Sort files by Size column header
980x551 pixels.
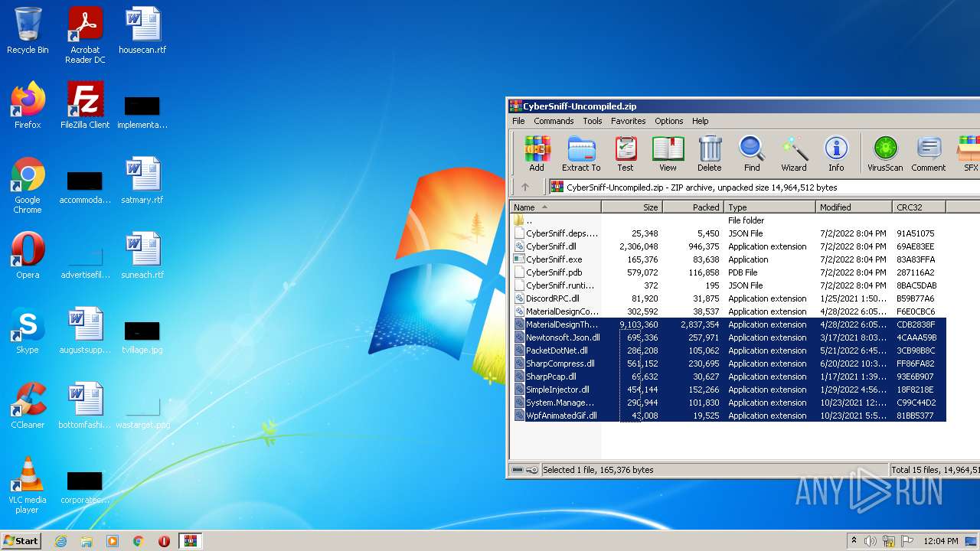tap(632, 207)
